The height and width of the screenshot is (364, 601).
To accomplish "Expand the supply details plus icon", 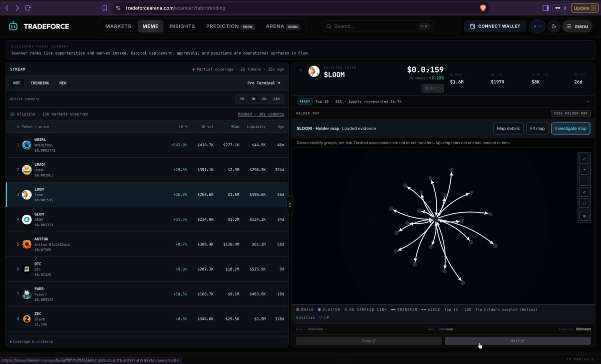I will (x=588, y=101).
